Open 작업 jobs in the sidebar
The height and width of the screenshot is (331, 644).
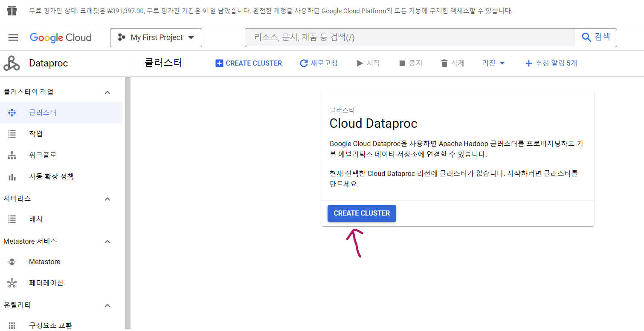coord(61,134)
